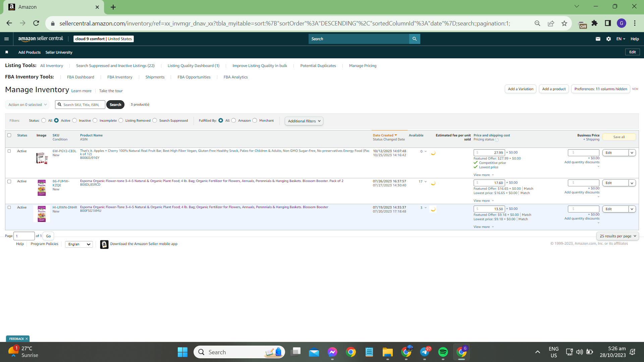Viewport: 644px width, 362px height.
Task: Open the EN language dropdown in header
Action: (621, 39)
